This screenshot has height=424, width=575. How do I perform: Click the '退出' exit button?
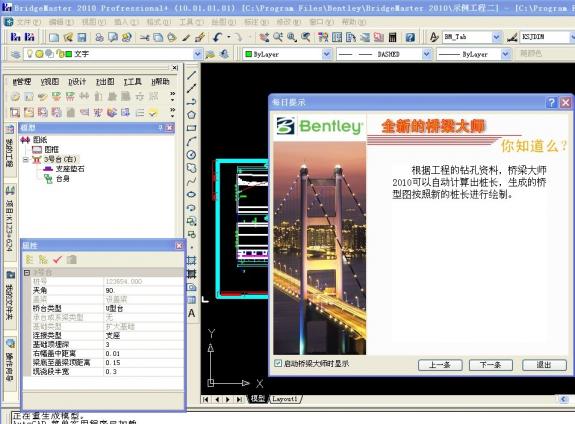click(x=544, y=365)
